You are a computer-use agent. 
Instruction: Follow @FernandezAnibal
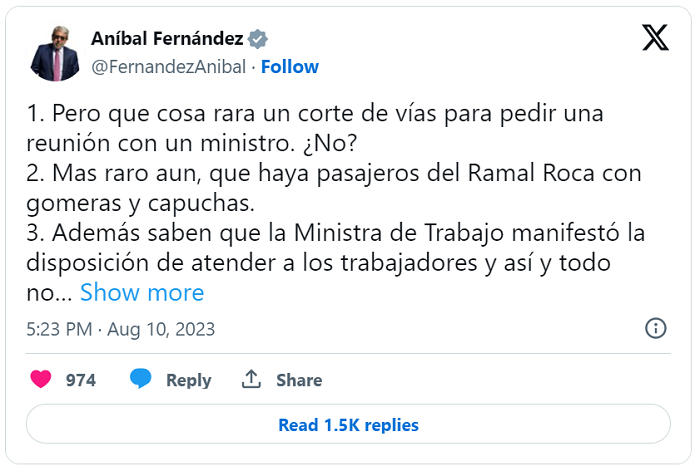tap(290, 67)
